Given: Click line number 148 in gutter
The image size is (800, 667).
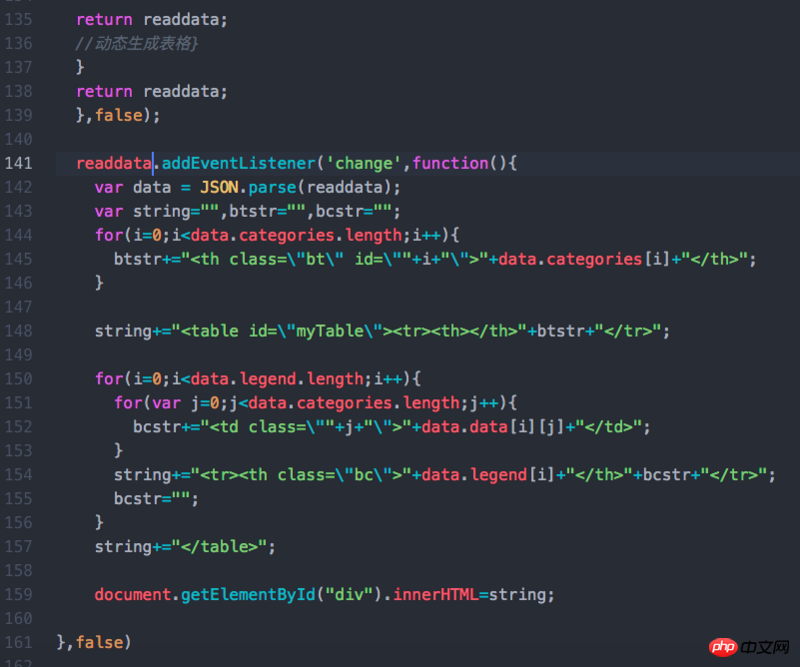Looking at the screenshot, I should [x=18, y=331].
